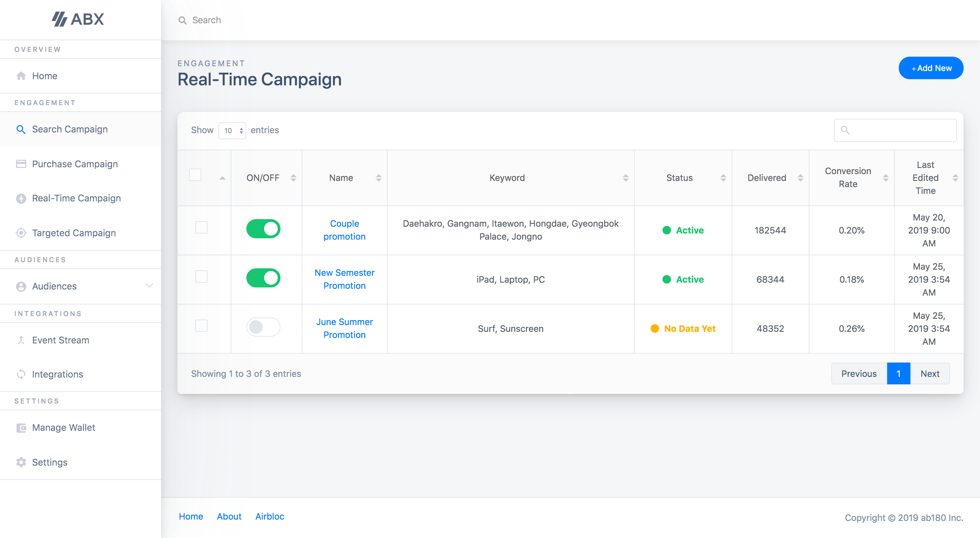Open Purchase Campaign via its card icon
This screenshot has width=980, height=538.
21,164
